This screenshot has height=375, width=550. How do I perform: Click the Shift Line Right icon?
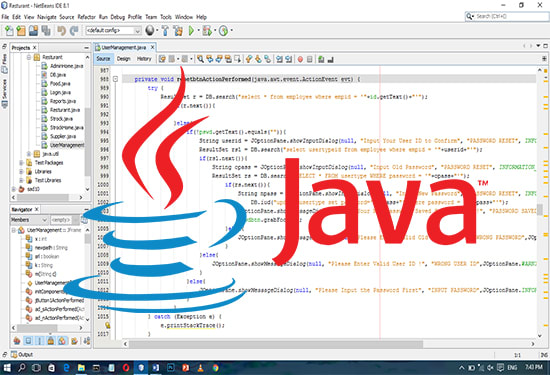(x=288, y=59)
